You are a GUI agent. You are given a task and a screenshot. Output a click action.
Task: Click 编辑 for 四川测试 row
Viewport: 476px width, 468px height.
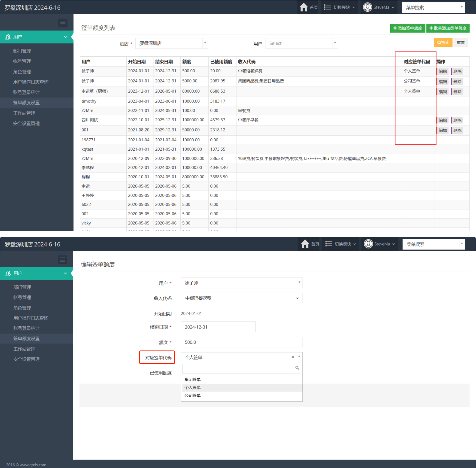[442, 120]
